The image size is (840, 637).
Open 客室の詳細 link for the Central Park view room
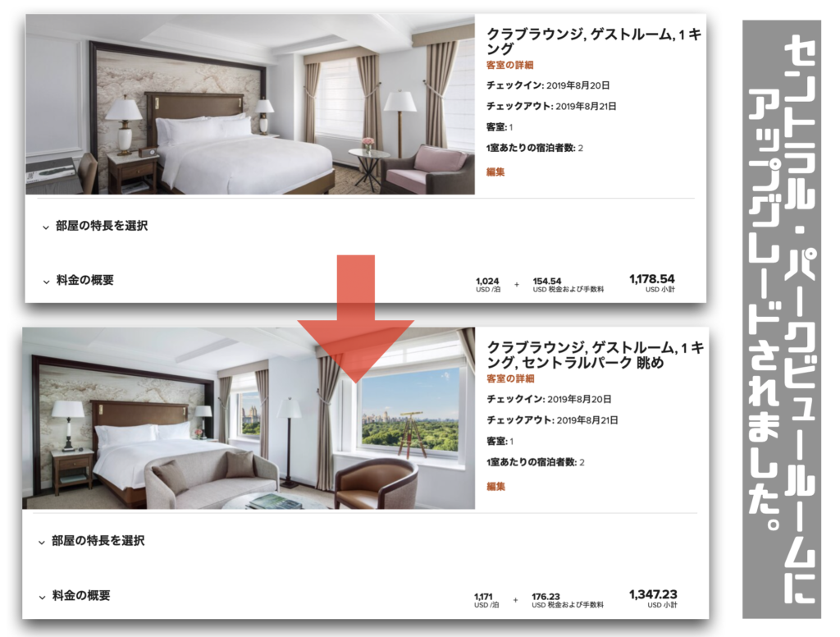(510, 378)
